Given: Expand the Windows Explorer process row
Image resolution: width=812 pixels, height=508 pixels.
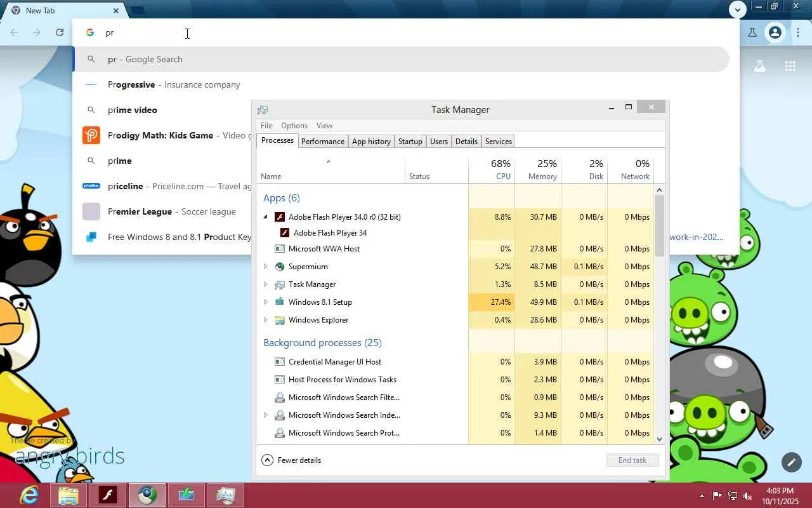Looking at the screenshot, I should 266,320.
